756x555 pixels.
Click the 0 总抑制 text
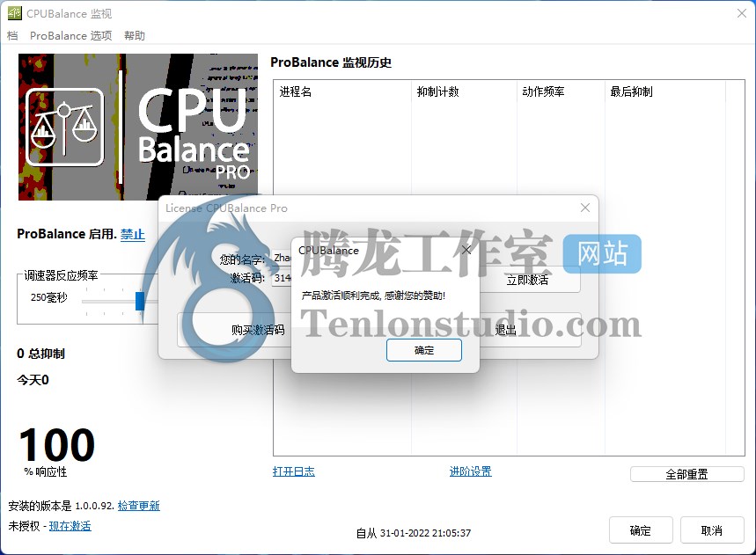click(x=40, y=354)
